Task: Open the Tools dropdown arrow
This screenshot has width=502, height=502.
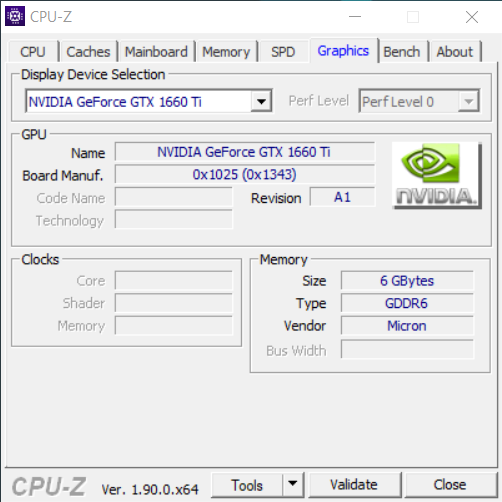Action: pyautogui.click(x=293, y=484)
